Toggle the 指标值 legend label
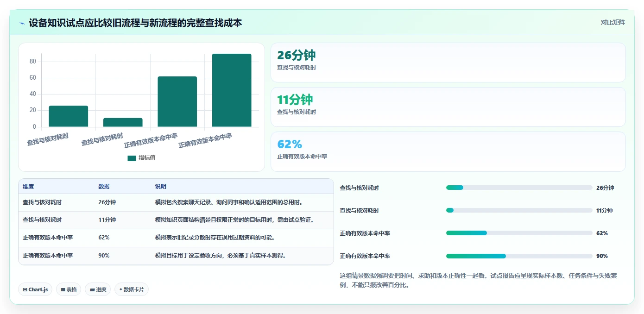This screenshot has width=644, height=314. [x=147, y=158]
